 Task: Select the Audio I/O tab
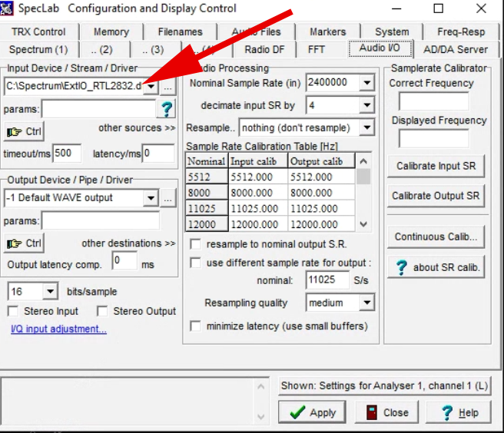click(x=380, y=48)
